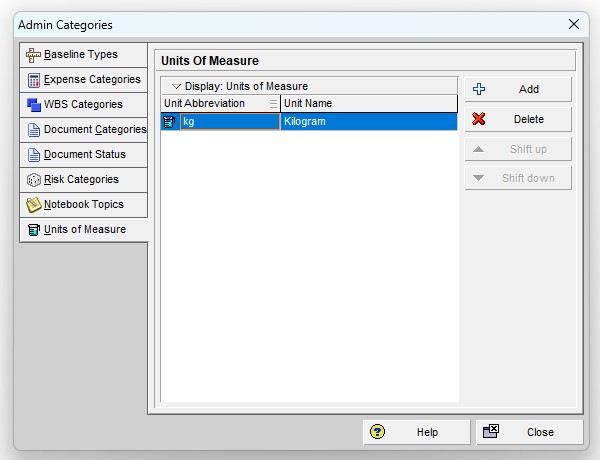Edit the kg abbreviation field

230,122
